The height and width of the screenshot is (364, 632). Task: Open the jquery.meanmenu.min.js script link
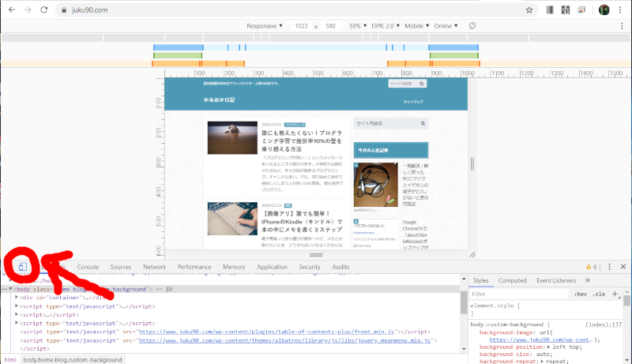(285, 340)
